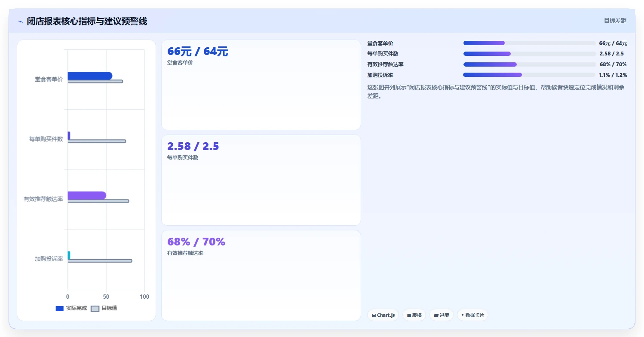Click the 1.1% / 1.2% value in progress list

point(613,75)
